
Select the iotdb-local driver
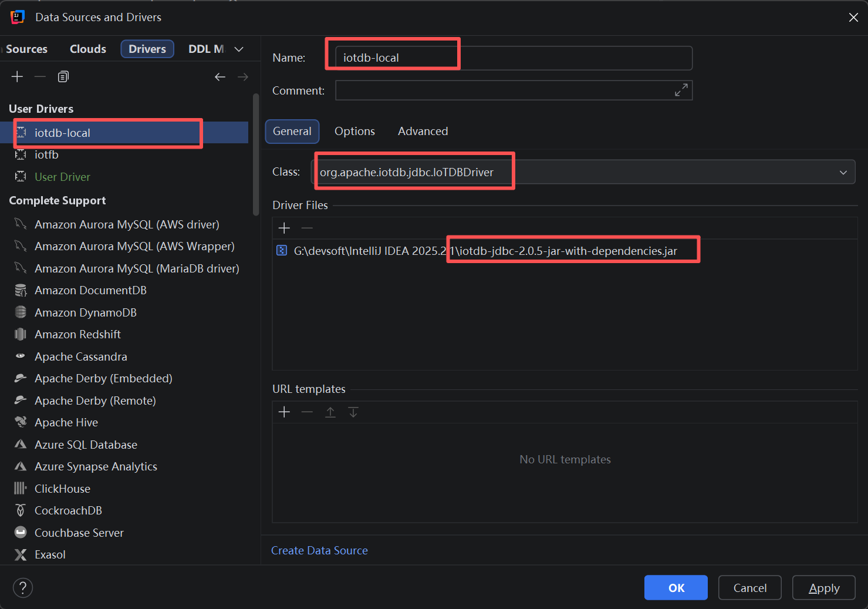click(x=124, y=133)
